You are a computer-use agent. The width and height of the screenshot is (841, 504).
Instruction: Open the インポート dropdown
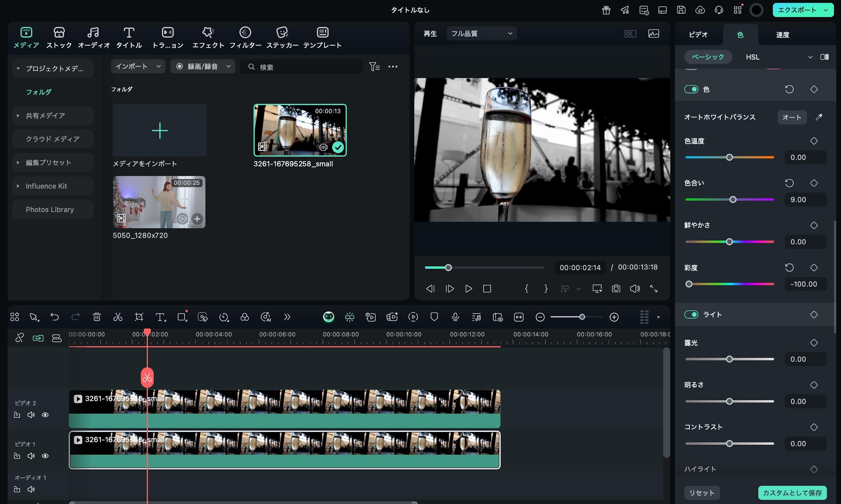pyautogui.click(x=138, y=66)
